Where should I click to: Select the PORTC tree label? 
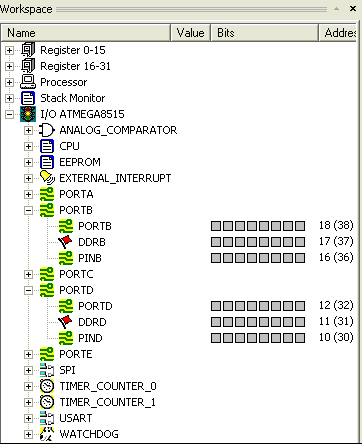coord(76,274)
